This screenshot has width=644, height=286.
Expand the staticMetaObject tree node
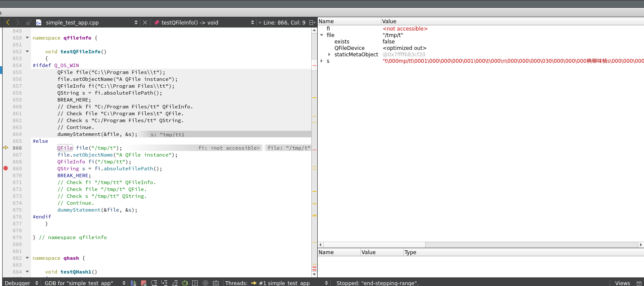click(329, 55)
